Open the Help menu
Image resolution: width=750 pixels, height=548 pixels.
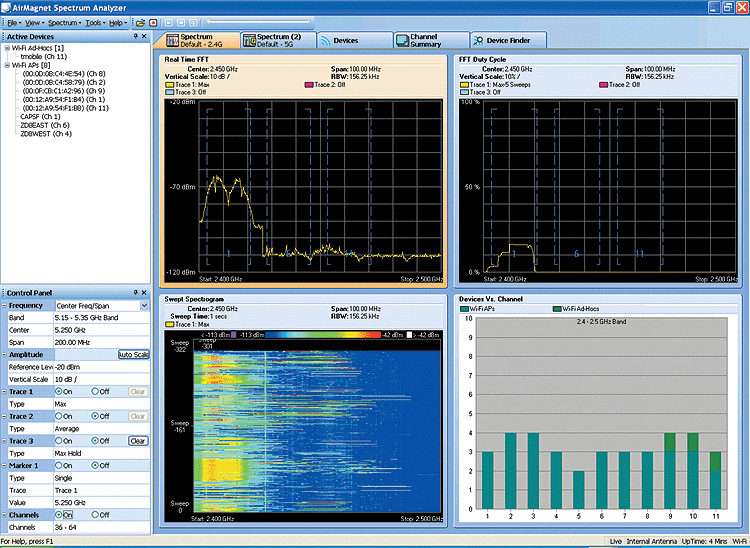[118, 22]
